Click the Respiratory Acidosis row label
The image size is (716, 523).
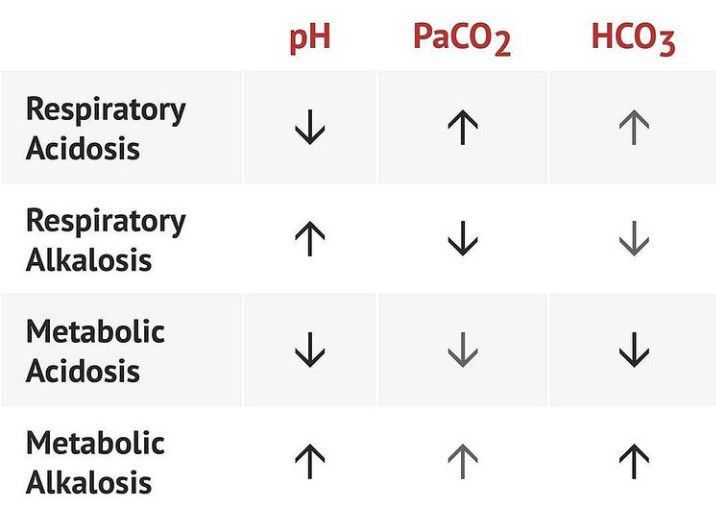105,128
